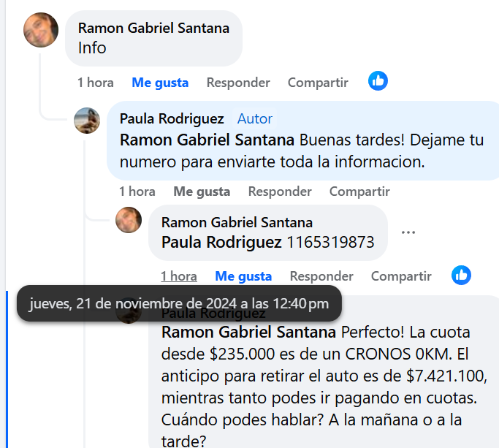This screenshot has height=448, width=499.
Task: Open Ramon Gabriel Santana name on Info comment
Action: (153, 29)
